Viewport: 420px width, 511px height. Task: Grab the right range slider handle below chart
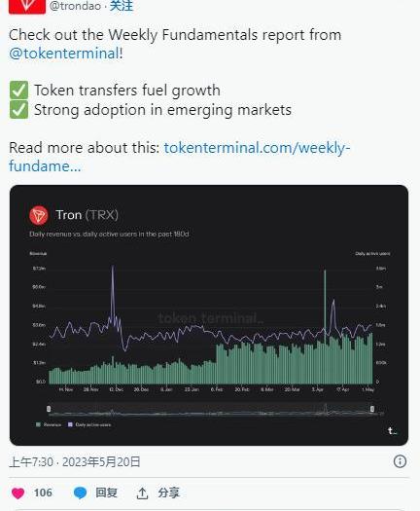click(372, 409)
